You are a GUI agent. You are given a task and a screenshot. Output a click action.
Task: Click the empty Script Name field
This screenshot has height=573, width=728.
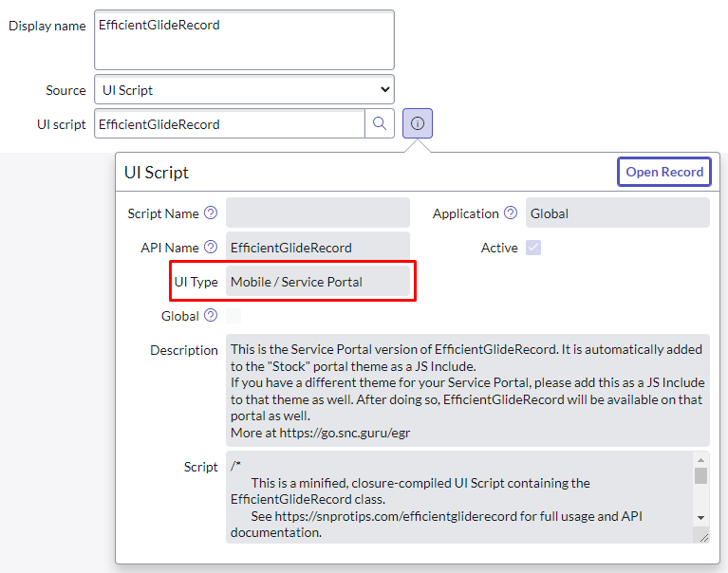coord(317,213)
